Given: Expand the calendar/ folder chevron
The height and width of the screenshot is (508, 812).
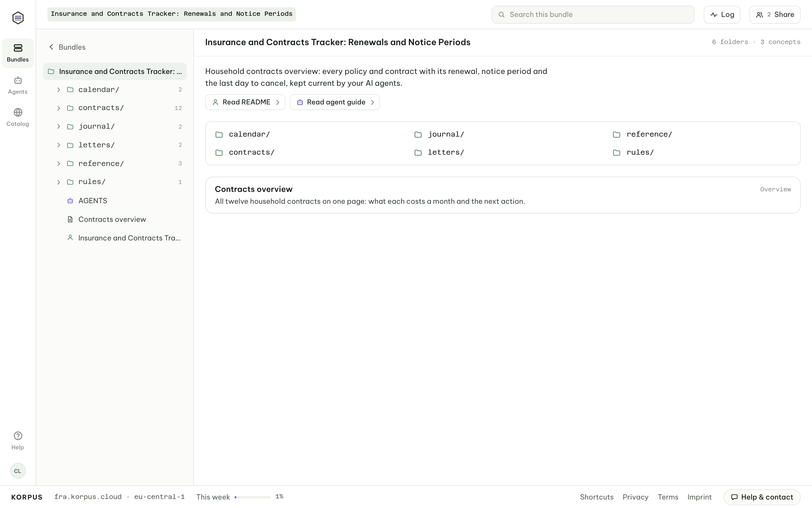Looking at the screenshot, I should click(x=59, y=89).
